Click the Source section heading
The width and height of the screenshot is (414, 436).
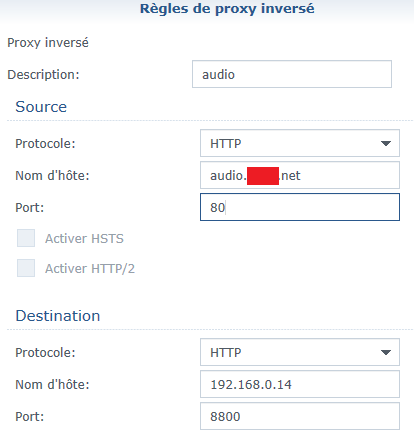click(x=41, y=107)
